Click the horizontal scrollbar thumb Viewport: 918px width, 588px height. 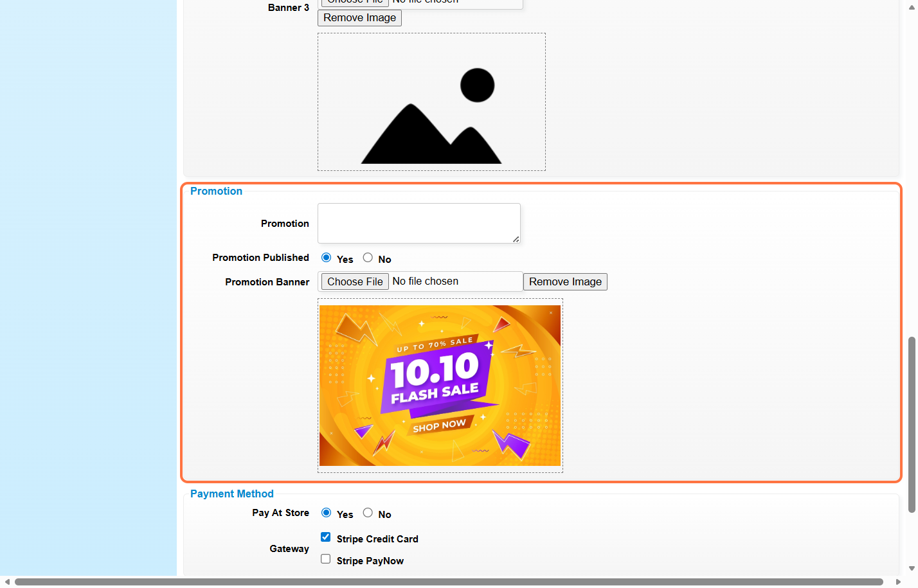click(449, 582)
